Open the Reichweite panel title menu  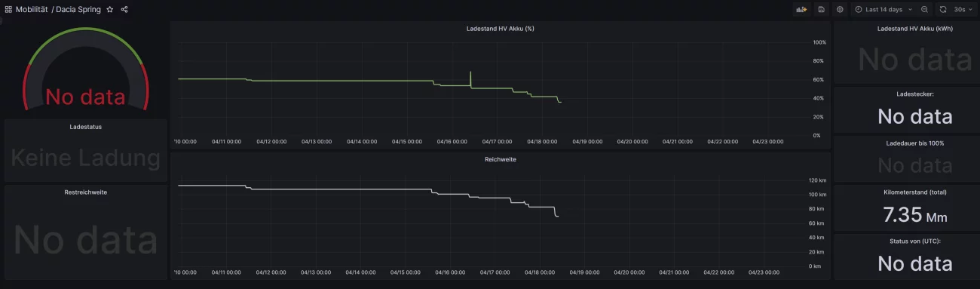click(501, 159)
